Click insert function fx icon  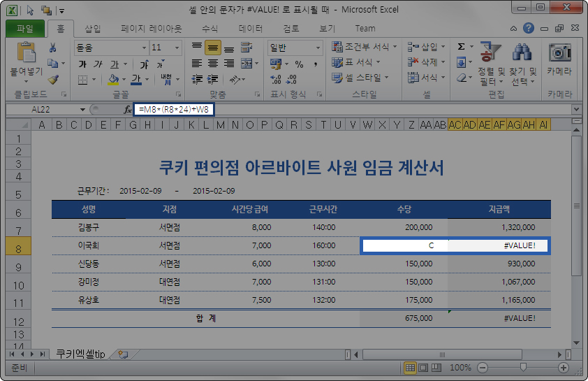[128, 110]
